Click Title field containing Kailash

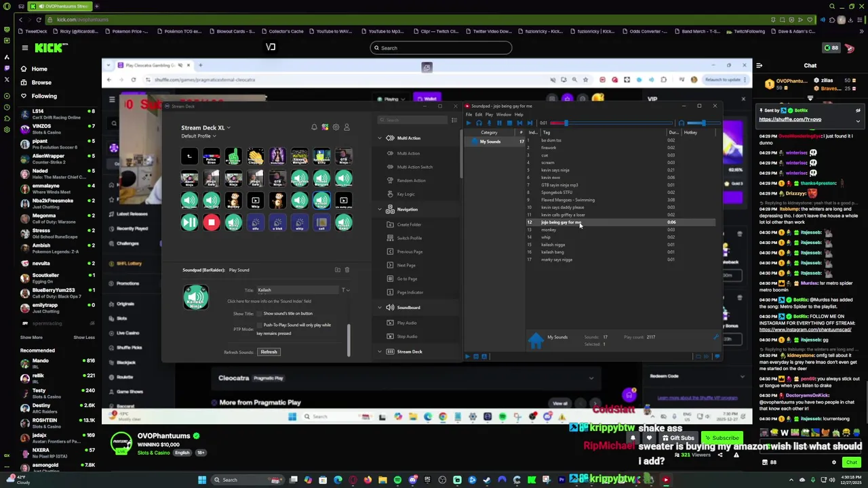pos(297,290)
